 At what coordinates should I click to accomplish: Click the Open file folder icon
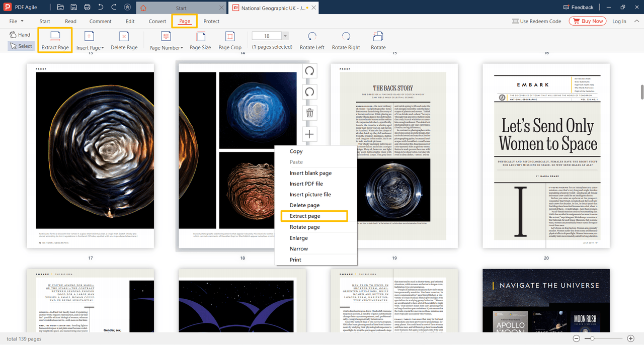pos(60,8)
